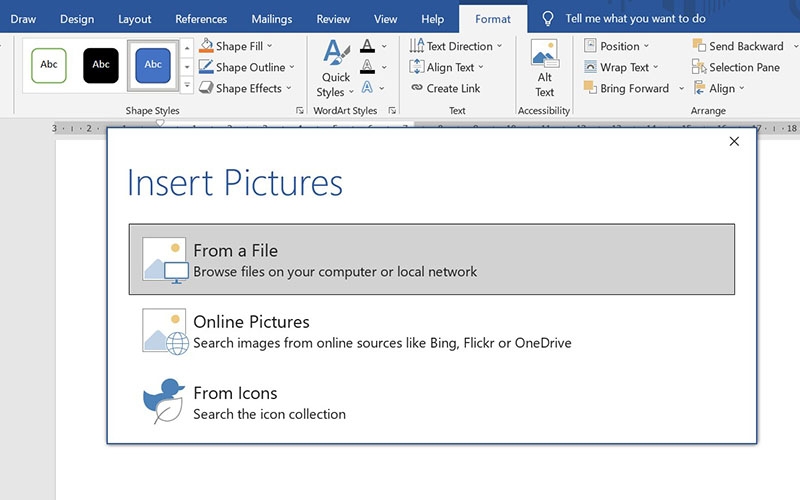Move down one row in the Shape Styles gallery

pos(187,67)
